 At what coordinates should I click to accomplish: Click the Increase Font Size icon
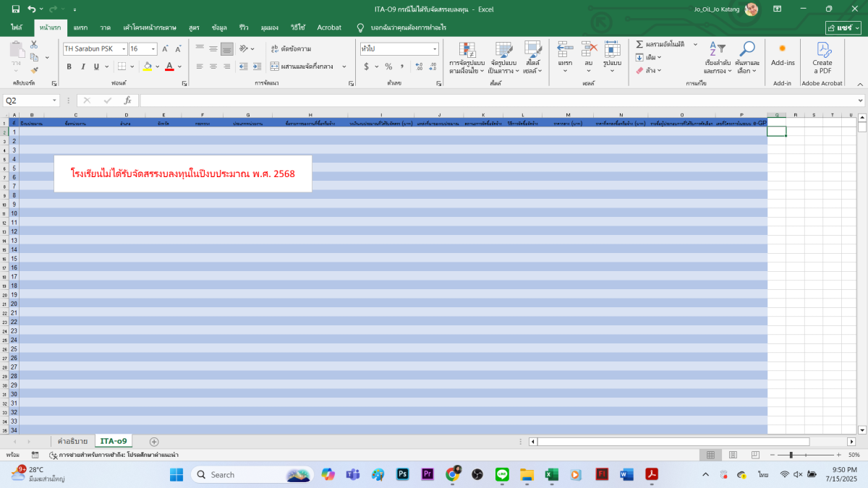pyautogui.click(x=165, y=49)
